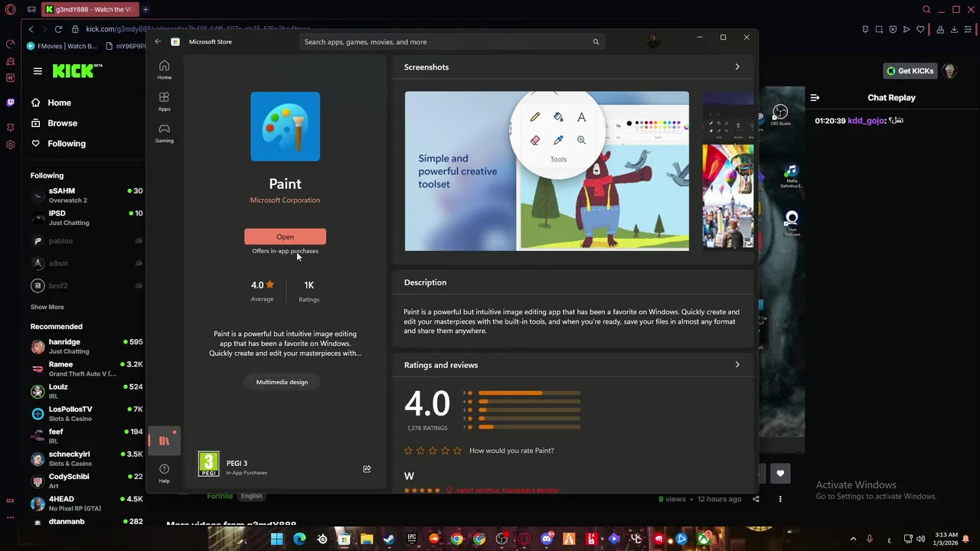Click the Windows Start button
The height and width of the screenshot is (551, 980).
point(276,539)
